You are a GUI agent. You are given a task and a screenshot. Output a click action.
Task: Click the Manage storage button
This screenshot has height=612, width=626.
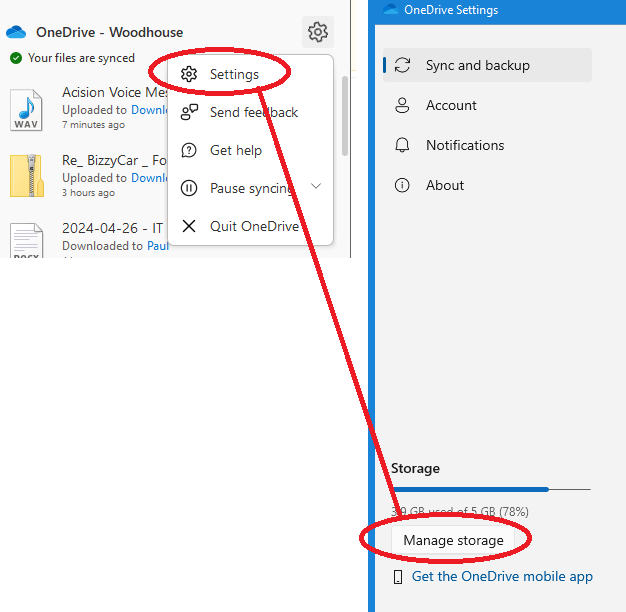(453, 540)
